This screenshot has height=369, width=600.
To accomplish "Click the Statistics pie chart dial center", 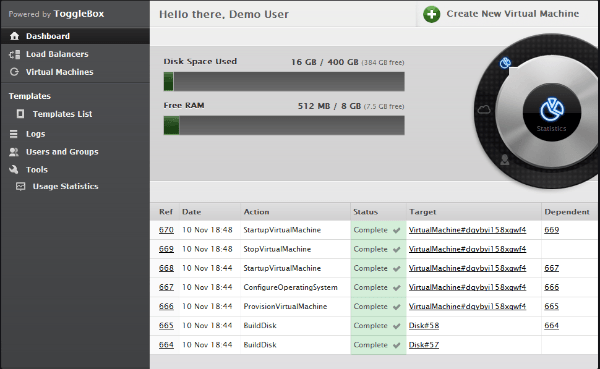I will [x=551, y=113].
